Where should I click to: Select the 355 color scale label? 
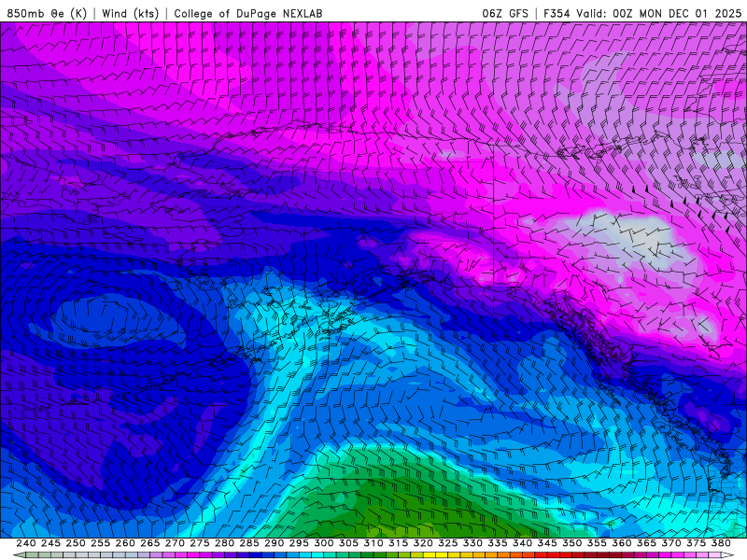597,543
